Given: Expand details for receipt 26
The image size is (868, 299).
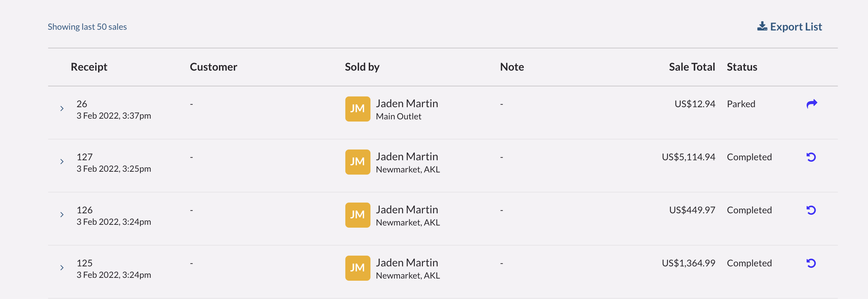Looking at the screenshot, I should point(62,108).
